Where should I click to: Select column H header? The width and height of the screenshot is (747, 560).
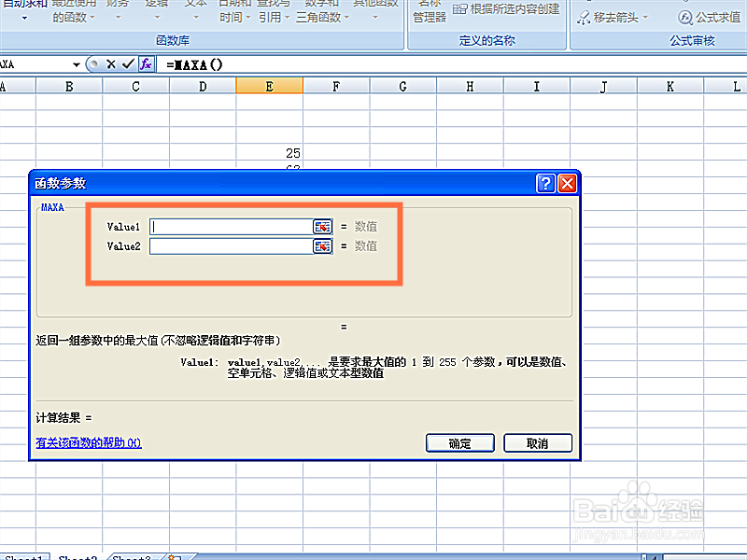tap(470, 86)
